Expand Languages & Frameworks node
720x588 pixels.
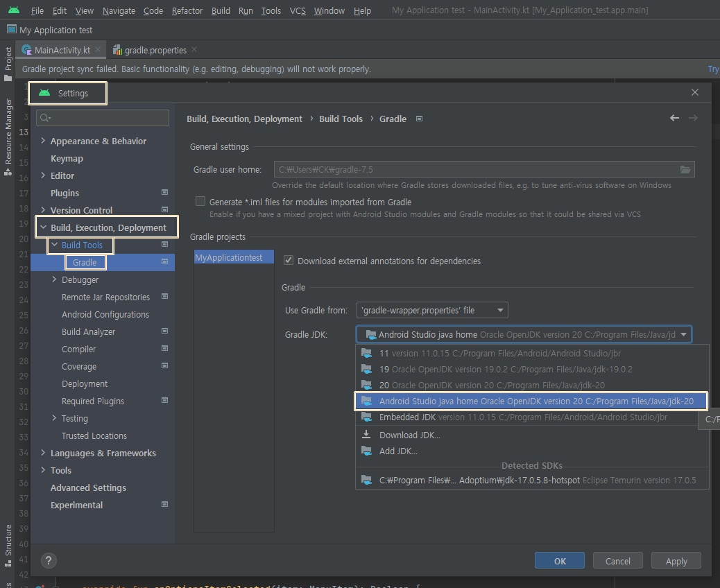tap(43, 453)
